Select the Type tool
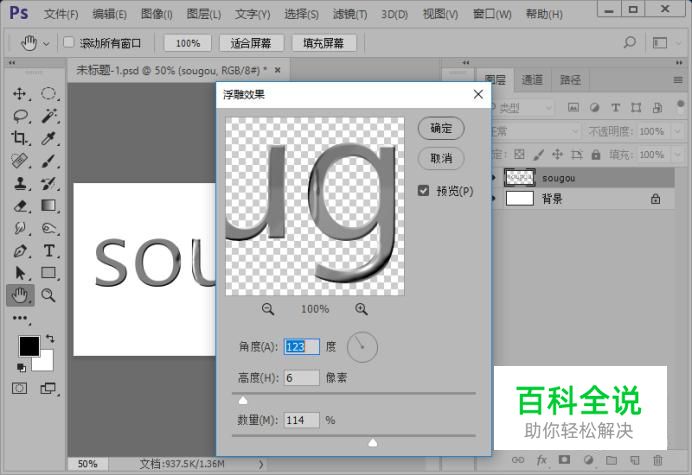Viewport: 692px width, 475px height. click(x=49, y=250)
